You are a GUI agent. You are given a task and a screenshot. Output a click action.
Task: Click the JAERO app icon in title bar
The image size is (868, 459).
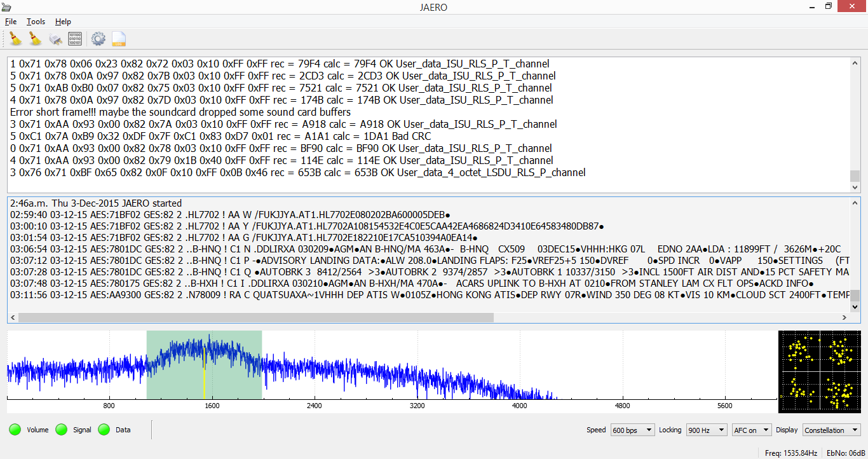8,6
